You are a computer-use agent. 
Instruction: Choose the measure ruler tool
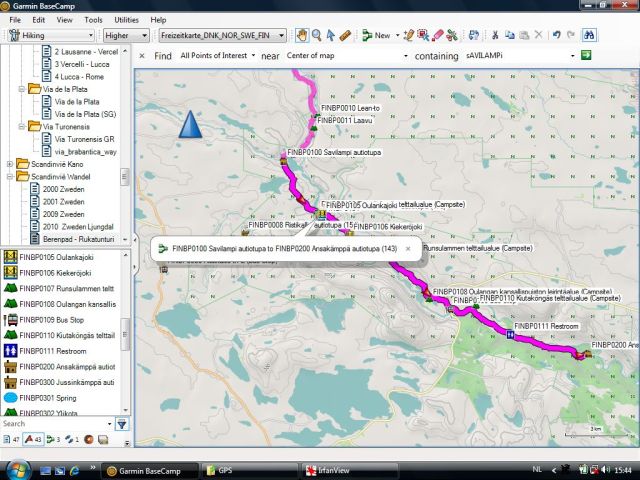click(345, 35)
